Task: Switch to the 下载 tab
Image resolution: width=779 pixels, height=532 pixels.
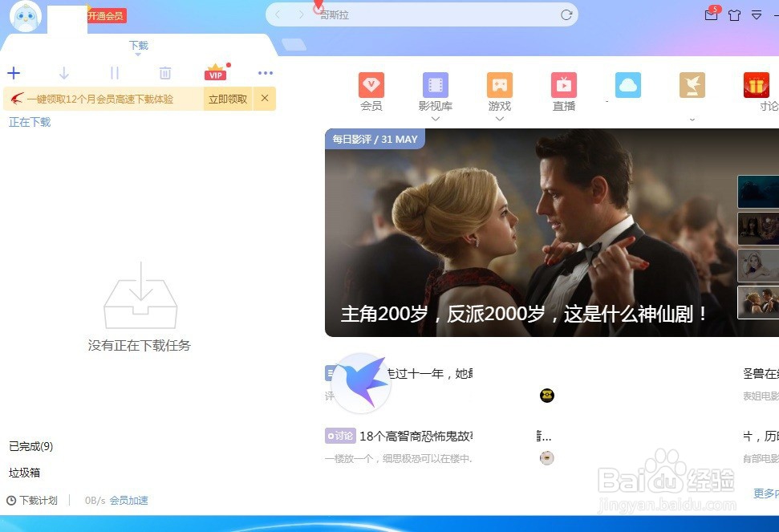Action: click(138, 45)
